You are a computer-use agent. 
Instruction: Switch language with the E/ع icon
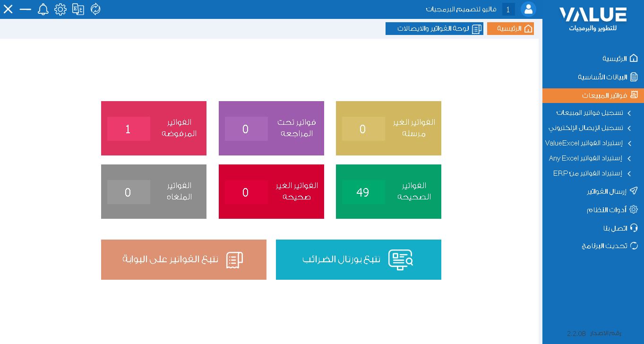[x=78, y=9]
